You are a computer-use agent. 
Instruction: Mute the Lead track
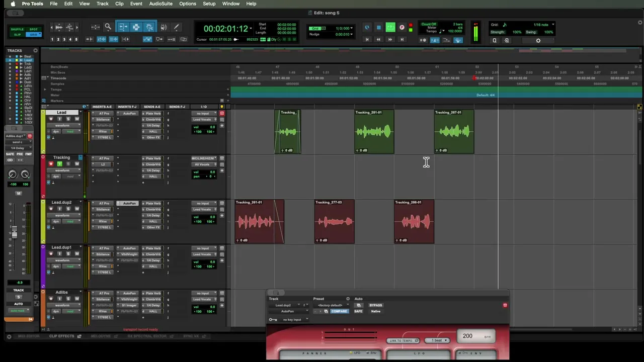pos(77,119)
